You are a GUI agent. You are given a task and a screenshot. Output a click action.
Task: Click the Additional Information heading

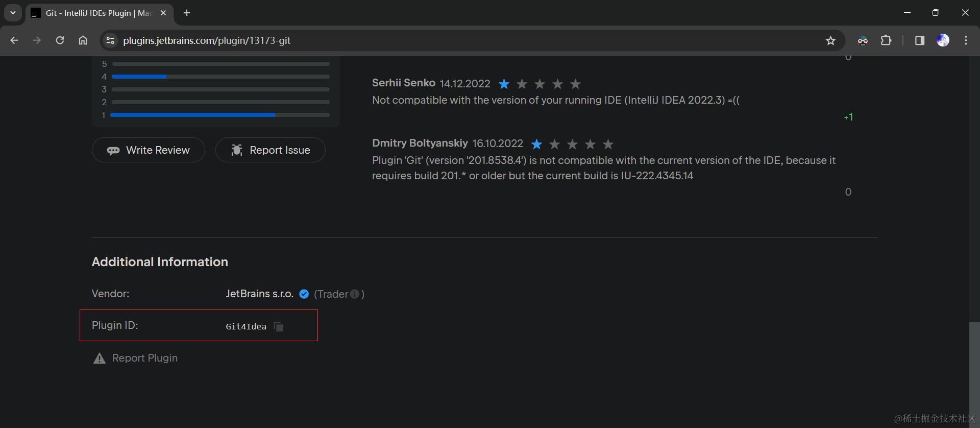[x=160, y=261]
